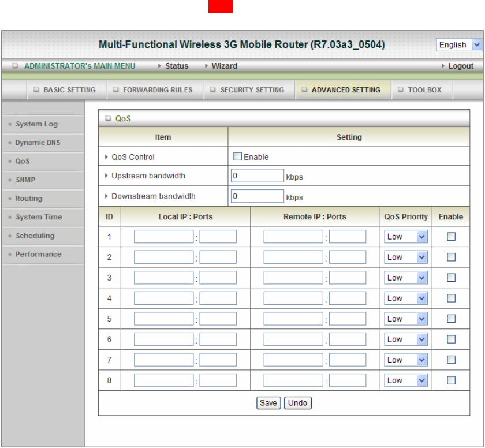Click the panel icon beside the QoS heading
This screenshot has height=448, width=485.
(x=108, y=118)
